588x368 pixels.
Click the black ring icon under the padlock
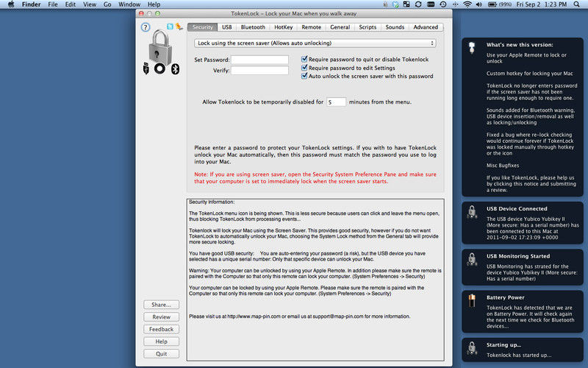(159, 68)
